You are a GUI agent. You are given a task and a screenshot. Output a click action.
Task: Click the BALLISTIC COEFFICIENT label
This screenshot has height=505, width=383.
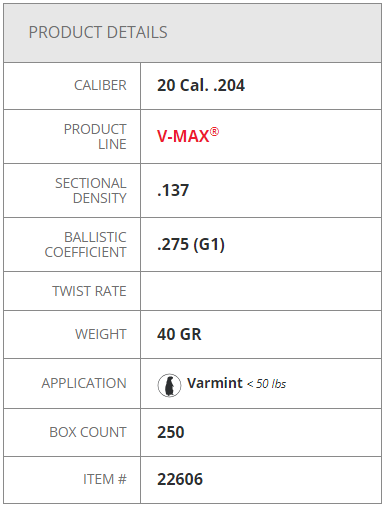coord(86,245)
